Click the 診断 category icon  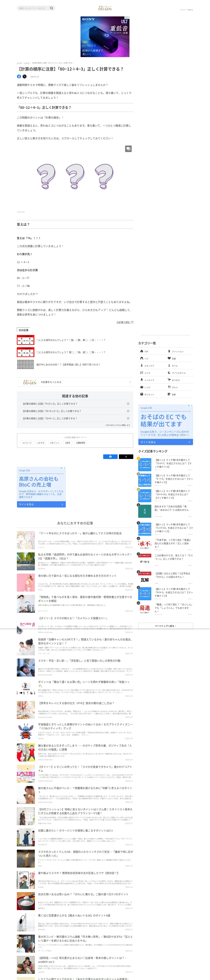[169, 394]
